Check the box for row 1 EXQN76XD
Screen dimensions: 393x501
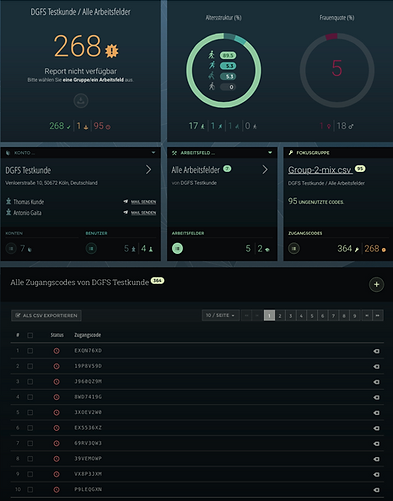[30, 351]
